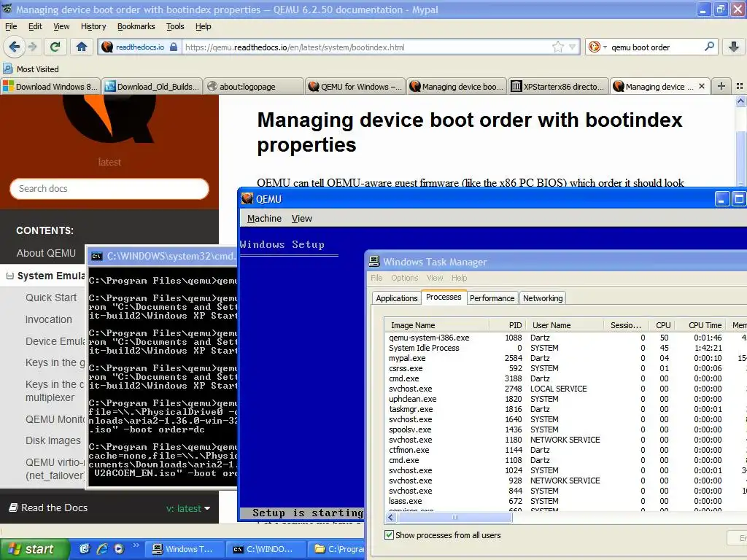Open the About QEMU docs link
Image resolution: width=747 pixels, height=560 pixels.
point(46,253)
